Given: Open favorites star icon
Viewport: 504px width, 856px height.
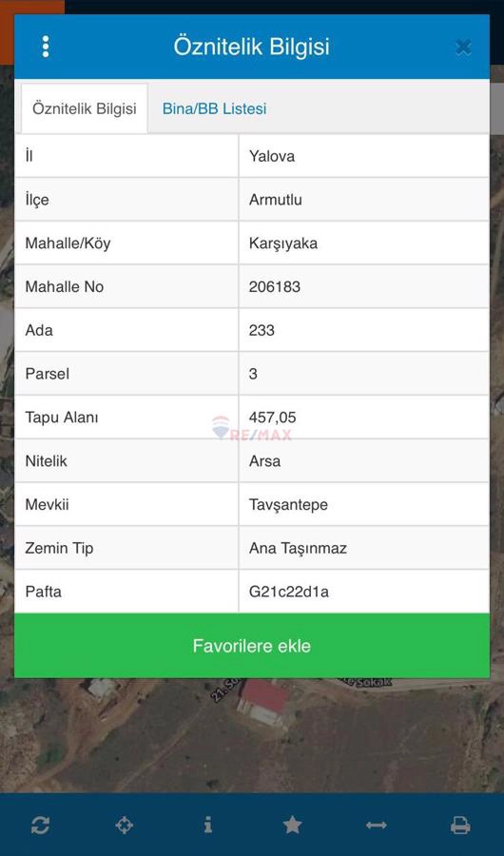Looking at the screenshot, I should click(292, 825).
